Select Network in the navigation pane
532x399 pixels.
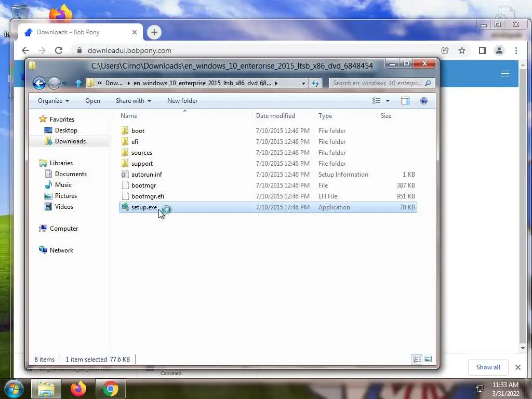coord(61,250)
